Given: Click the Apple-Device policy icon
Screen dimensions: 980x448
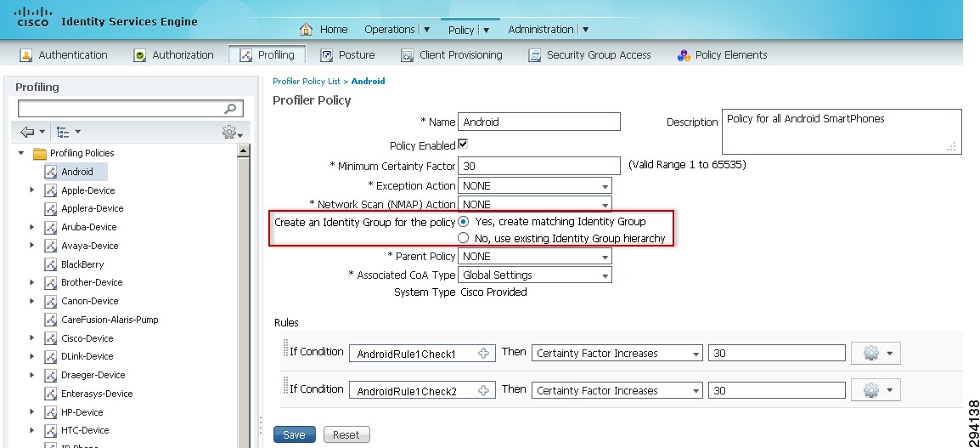Looking at the screenshot, I should point(51,190).
